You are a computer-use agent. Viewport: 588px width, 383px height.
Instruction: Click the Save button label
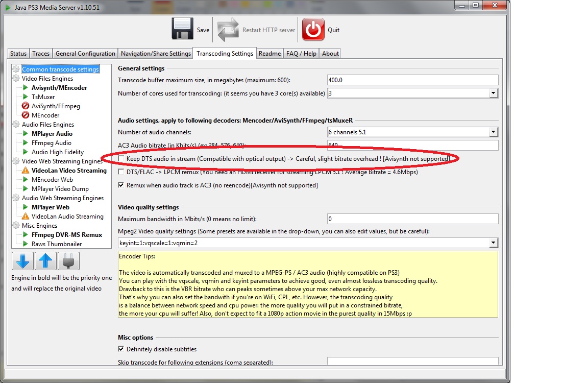click(x=203, y=30)
